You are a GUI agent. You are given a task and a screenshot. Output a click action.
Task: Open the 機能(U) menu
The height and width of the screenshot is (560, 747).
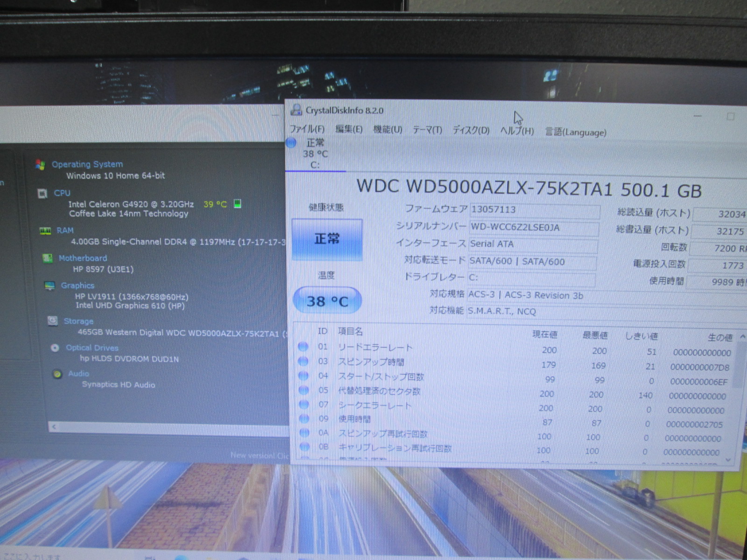(388, 129)
